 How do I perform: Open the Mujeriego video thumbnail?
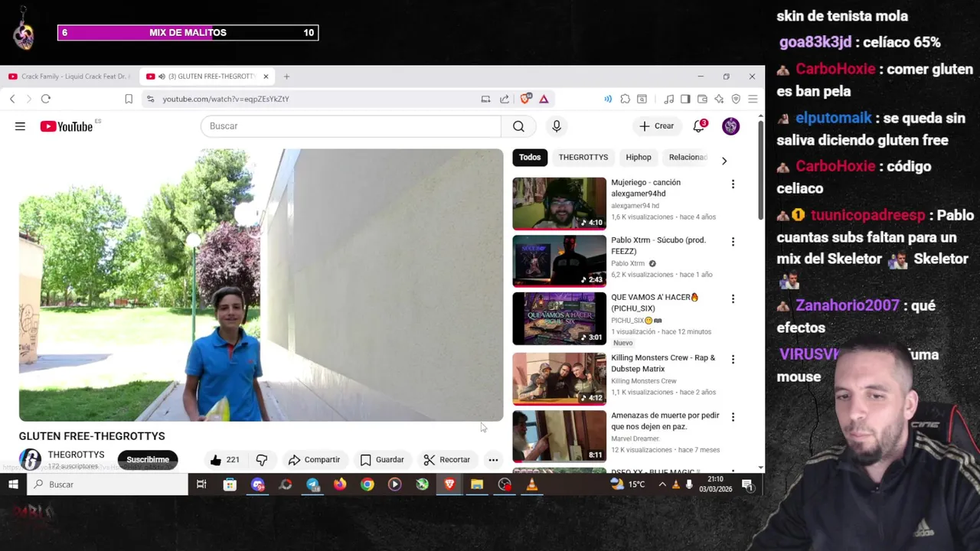(x=559, y=204)
